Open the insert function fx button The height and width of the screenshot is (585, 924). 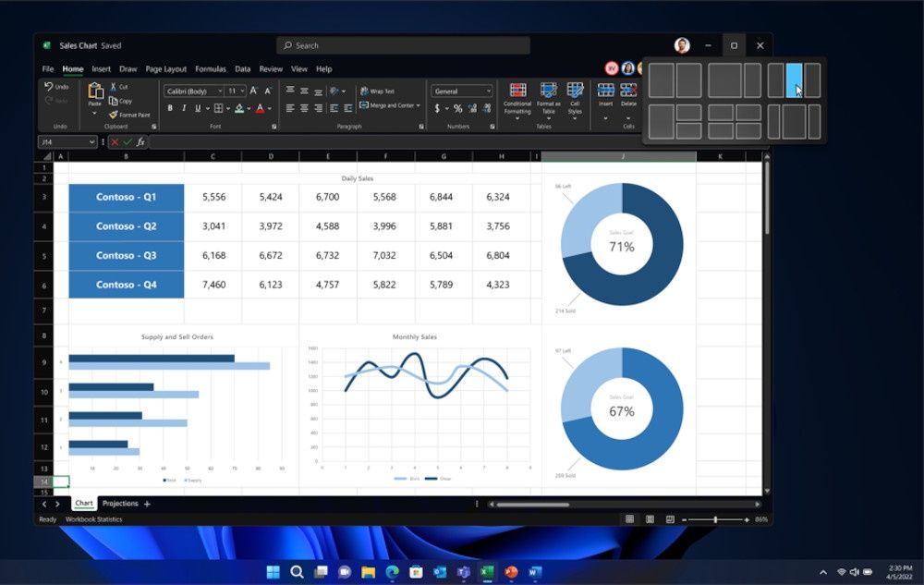coord(140,142)
